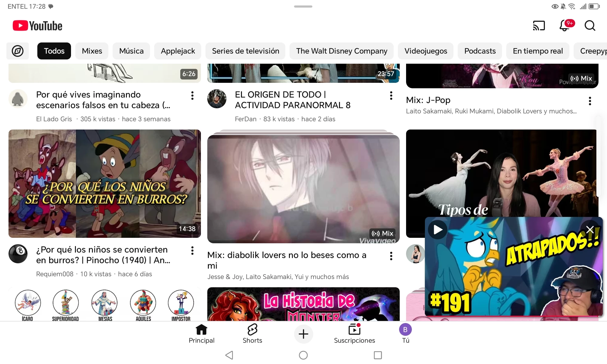Open the YouTube logo home link
This screenshot has width=607, height=364.
click(37, 26)
